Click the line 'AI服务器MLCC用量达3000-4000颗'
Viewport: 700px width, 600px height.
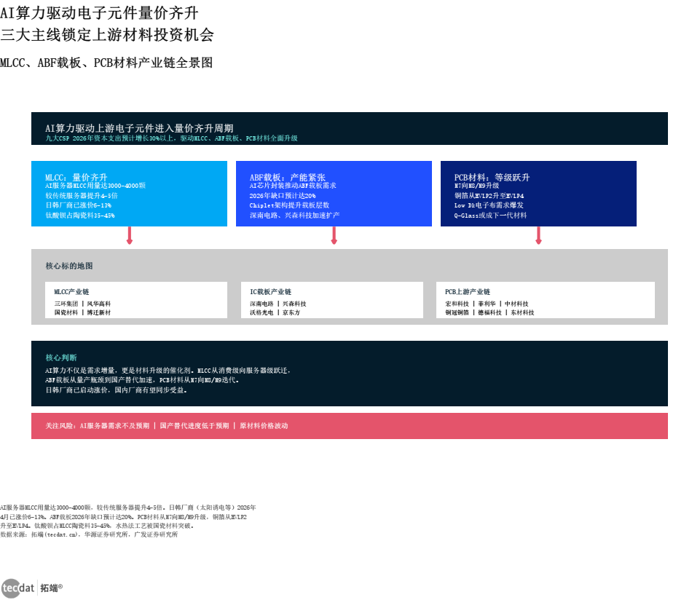[x=95, y=186]
